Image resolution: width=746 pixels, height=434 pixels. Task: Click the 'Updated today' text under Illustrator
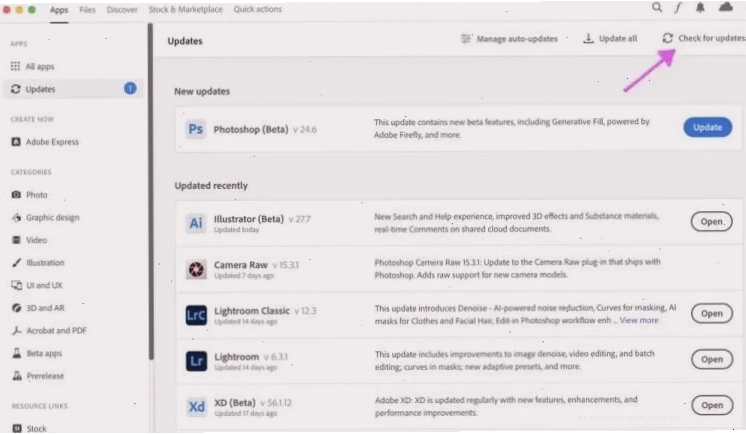[x=236, y=230]
